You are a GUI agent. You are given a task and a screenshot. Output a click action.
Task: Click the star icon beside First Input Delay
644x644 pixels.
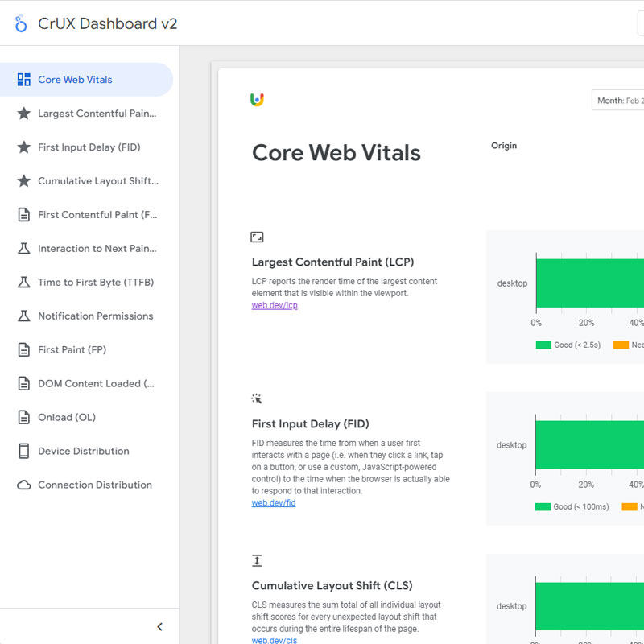pyautogui.click(x=24, y=147)
